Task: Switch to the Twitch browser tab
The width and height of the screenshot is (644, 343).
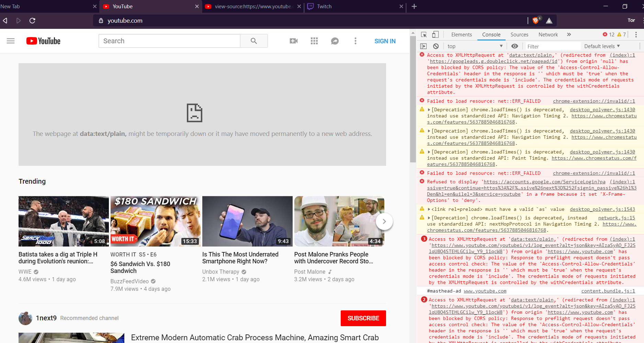Action: (324, 6)
